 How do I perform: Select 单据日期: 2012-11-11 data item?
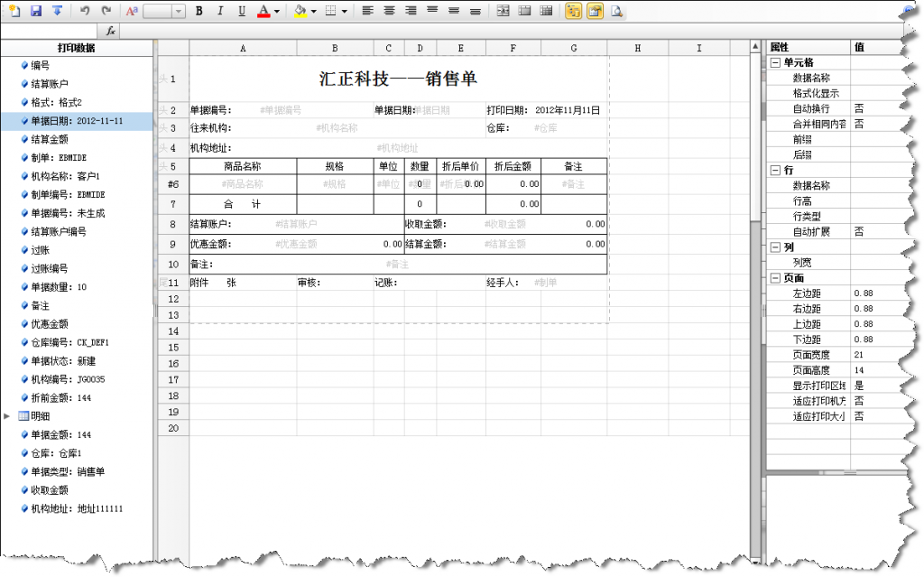78,120
